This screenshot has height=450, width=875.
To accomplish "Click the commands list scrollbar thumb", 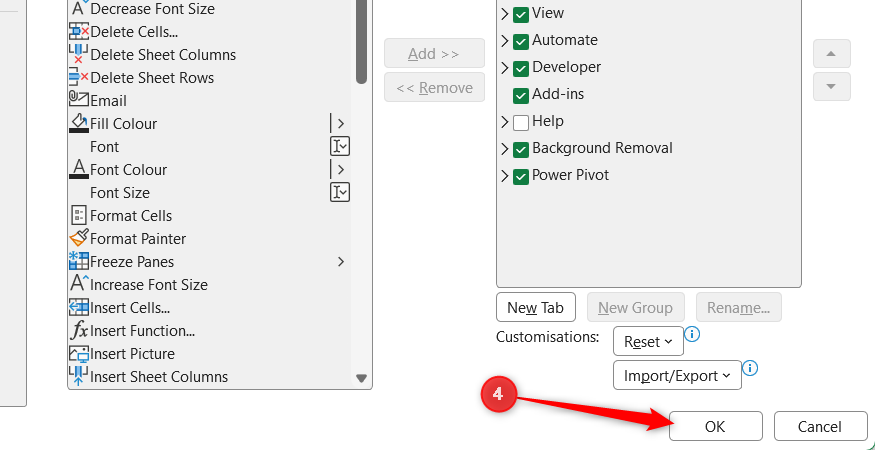I will (362, 42).
